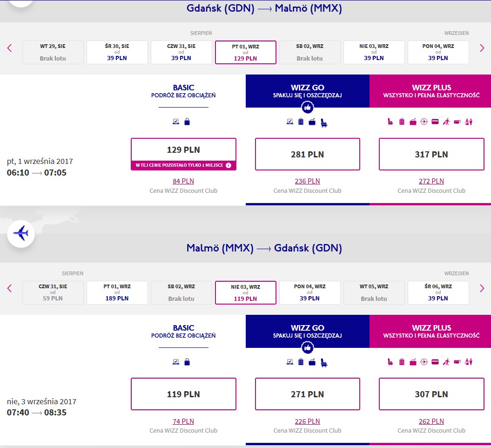Click two-passengers icon under return WIZZ PLUS
The width and height of the screenshot is (491, 448).
click(469, 362)
